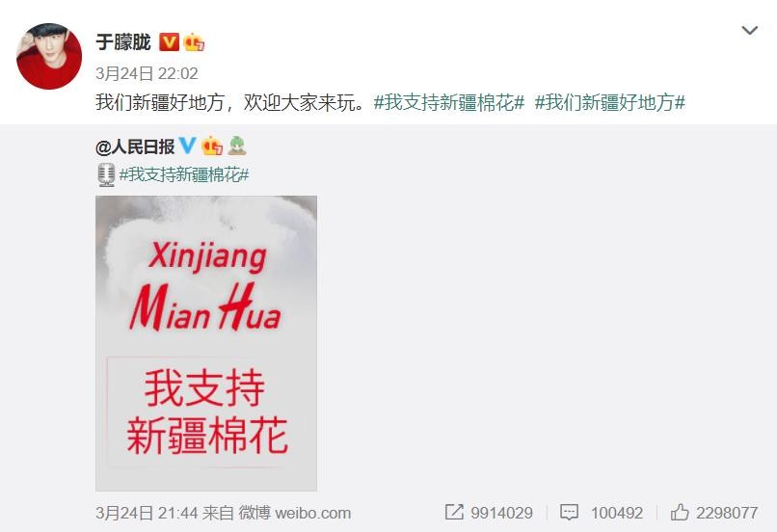Click the repost share icon

[454, 512]
